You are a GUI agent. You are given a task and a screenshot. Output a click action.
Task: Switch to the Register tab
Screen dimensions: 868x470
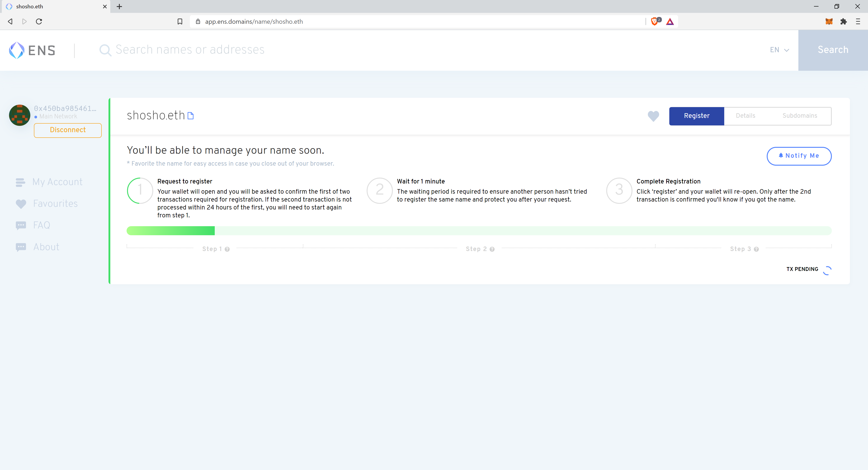(696, 116)
